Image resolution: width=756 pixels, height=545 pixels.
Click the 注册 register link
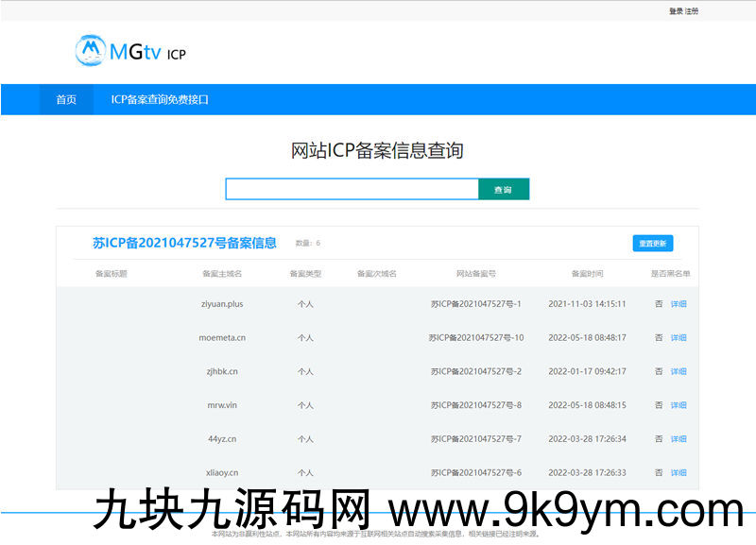(x=692, y=11)
